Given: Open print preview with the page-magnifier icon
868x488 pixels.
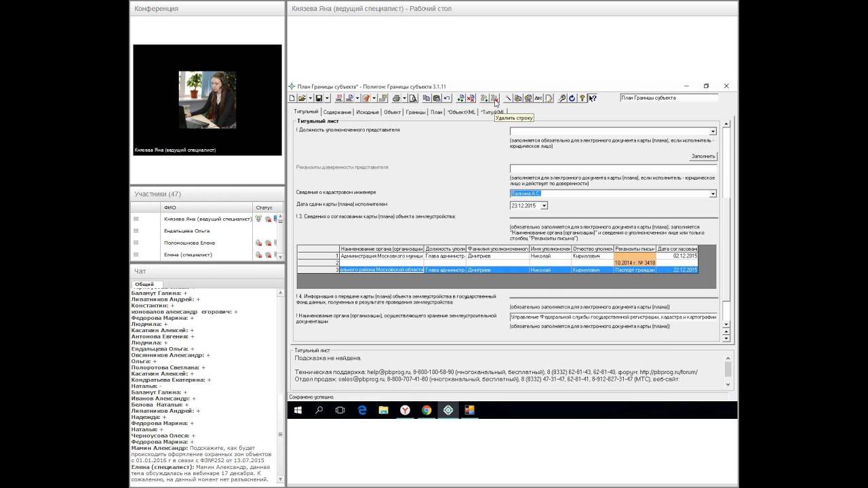Looking at the screenshot, I should pos(413,98).
